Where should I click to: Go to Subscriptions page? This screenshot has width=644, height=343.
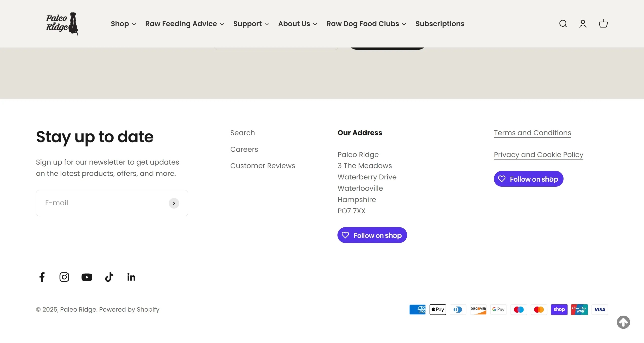point(440,24)
